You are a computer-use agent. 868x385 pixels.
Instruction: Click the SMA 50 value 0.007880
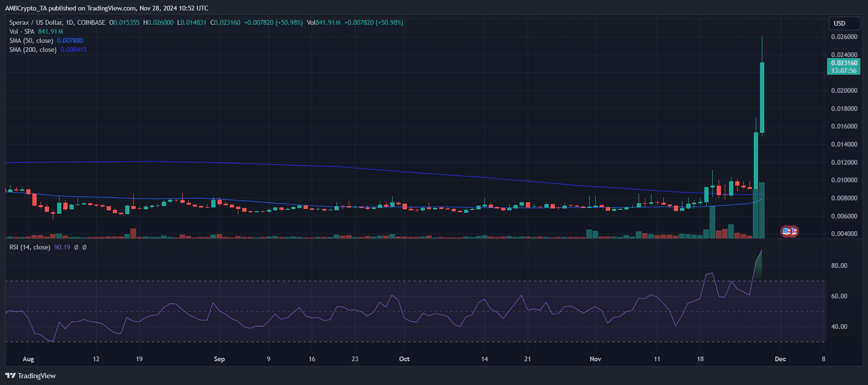click(x=70, y=40)
